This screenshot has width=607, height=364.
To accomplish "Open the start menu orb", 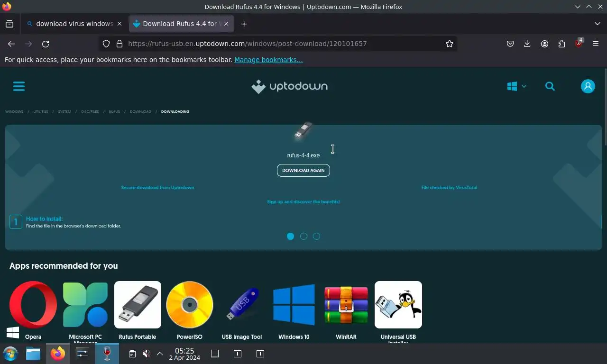I will 10,354.
